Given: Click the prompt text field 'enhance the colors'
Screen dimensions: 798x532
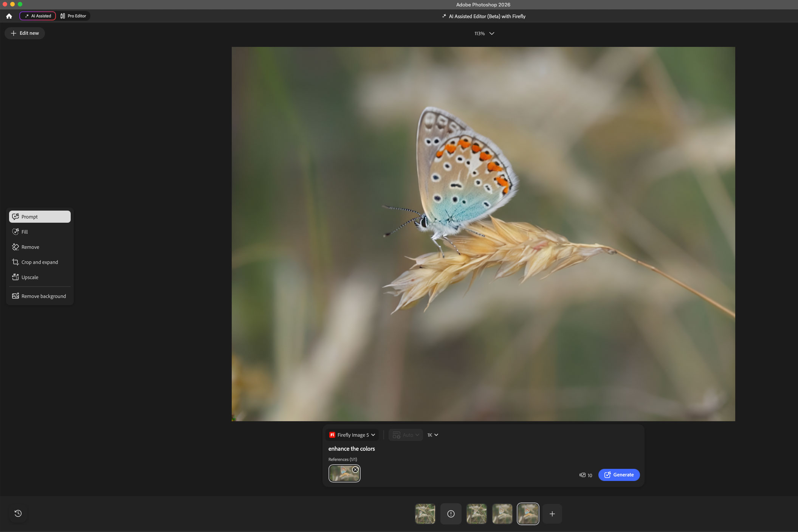Looking at the screenshot, I should [352, 449].
